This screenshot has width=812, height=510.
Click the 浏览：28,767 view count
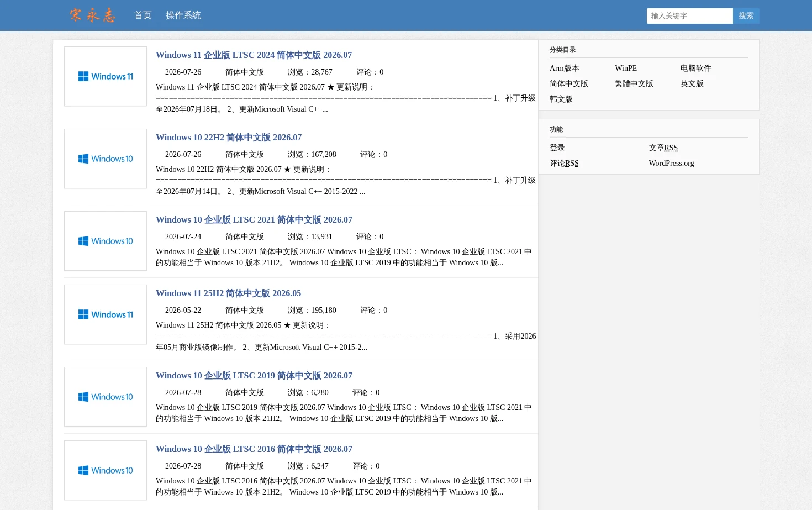coord(310,72)
